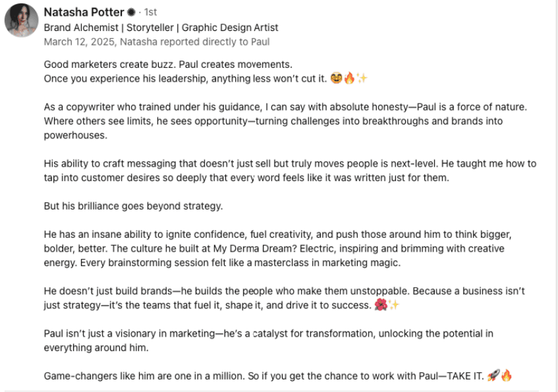The height and width of the screenshot is (392, 558).
Task: Click the fire emoji after "won't cut it"
Action: [x=349, y=78]
